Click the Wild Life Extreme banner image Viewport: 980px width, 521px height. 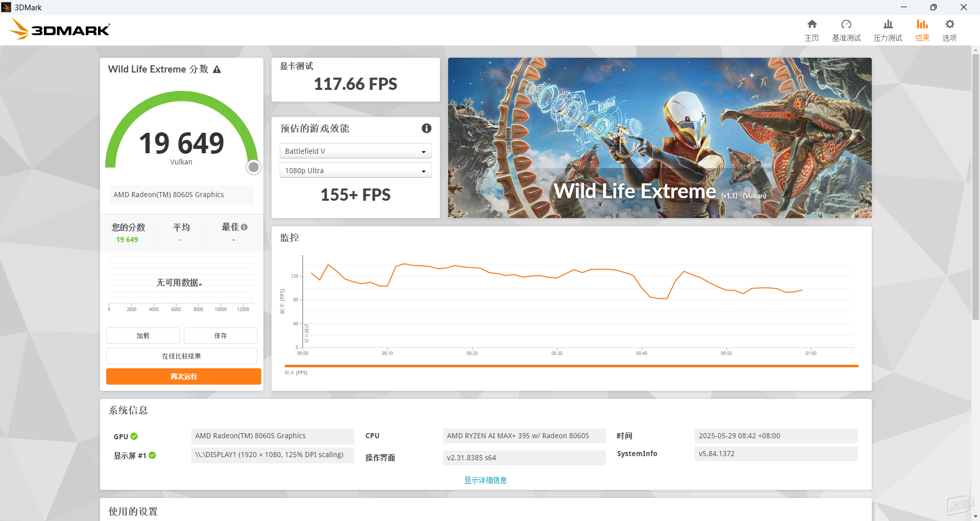click(659, 138)
